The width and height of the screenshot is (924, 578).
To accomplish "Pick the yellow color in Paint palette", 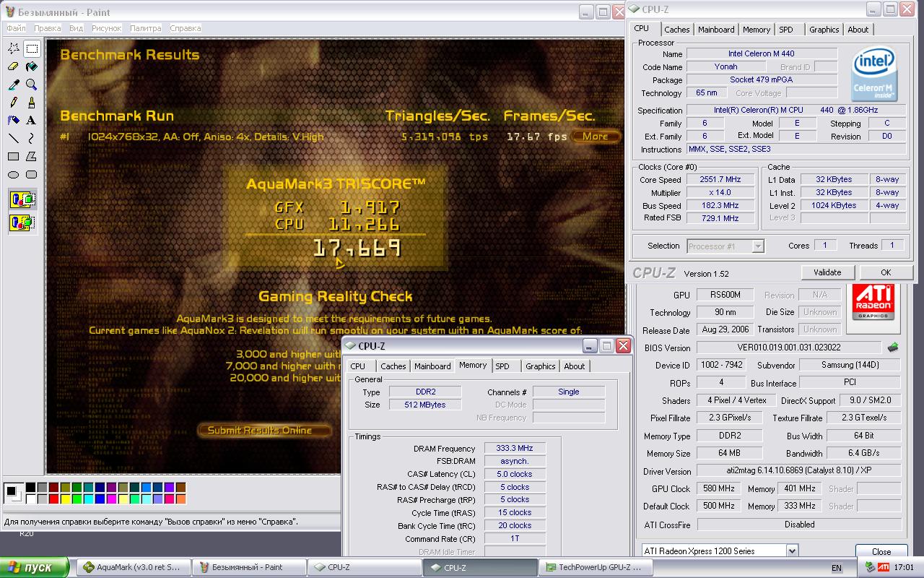I will pos(66,499).
